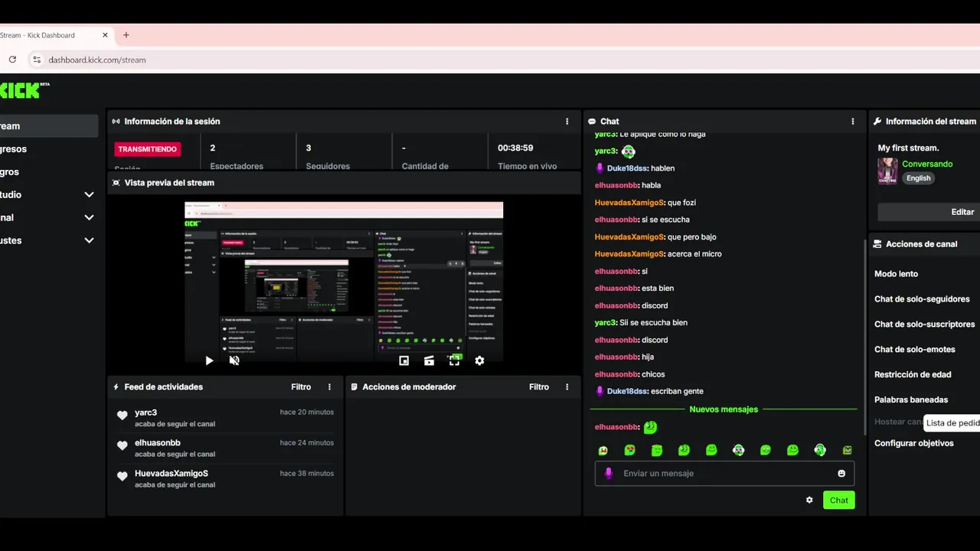
Task: Reload the page with browser refresh
Action: [x=12, y=60]
